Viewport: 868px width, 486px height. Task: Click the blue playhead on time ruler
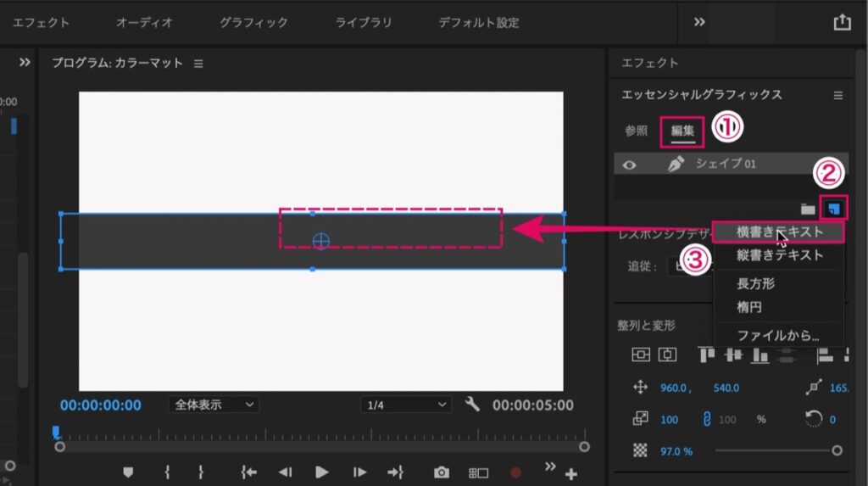56,431
